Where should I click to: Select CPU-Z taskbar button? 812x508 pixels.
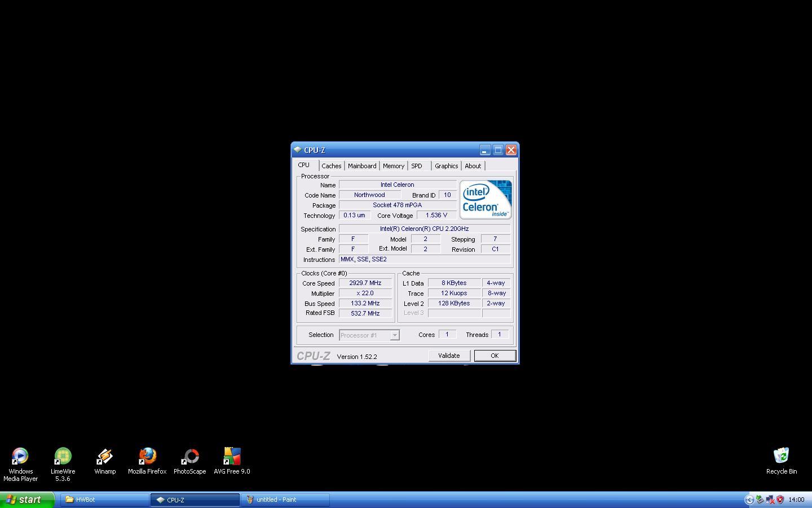coord(195,500)
